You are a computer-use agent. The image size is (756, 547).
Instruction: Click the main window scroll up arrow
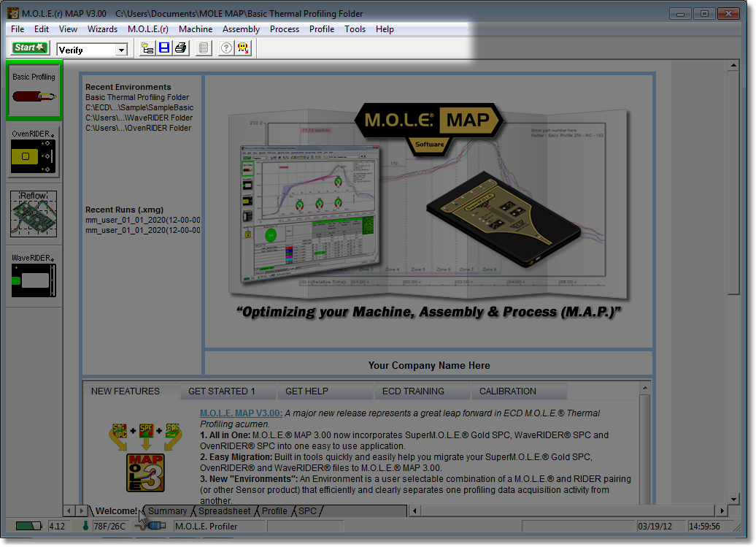click(733, 65)
